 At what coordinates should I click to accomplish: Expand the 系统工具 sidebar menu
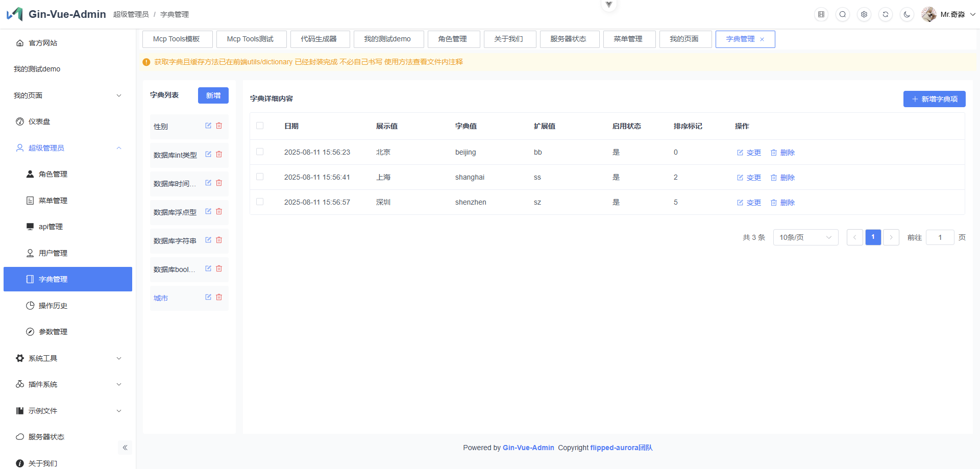point(68,358)
